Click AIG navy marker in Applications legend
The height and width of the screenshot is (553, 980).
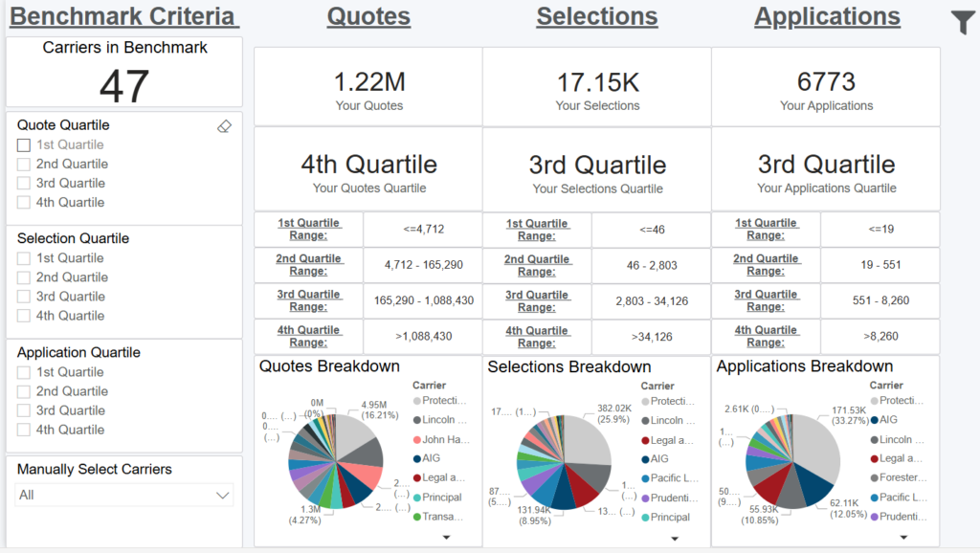(x=875, y=420)
